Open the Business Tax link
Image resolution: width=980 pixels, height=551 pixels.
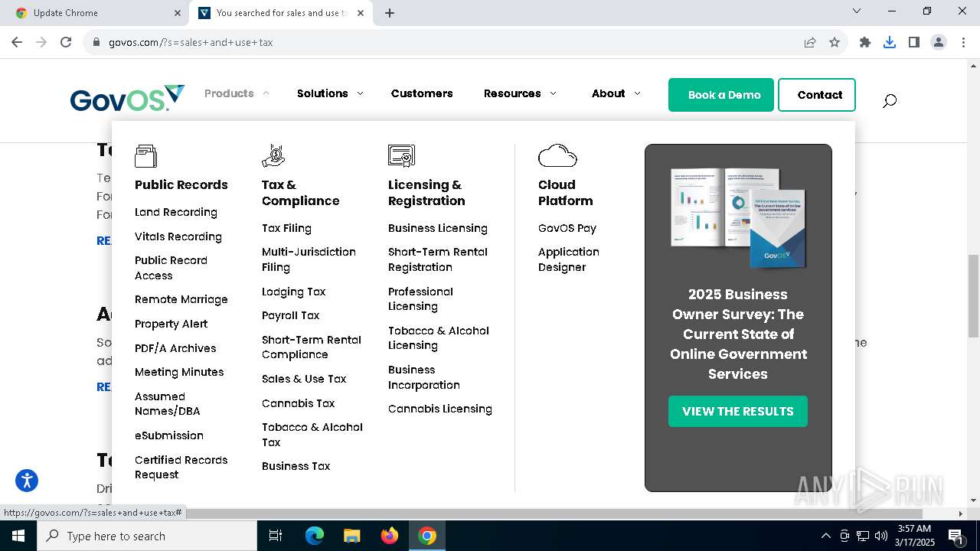click(x=296, y=466)
